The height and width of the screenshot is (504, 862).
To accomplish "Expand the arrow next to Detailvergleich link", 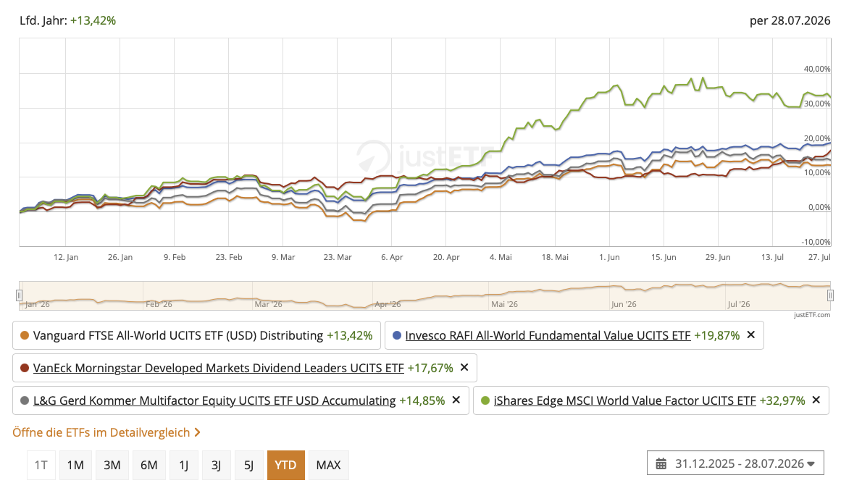I will tap(197, 432).
